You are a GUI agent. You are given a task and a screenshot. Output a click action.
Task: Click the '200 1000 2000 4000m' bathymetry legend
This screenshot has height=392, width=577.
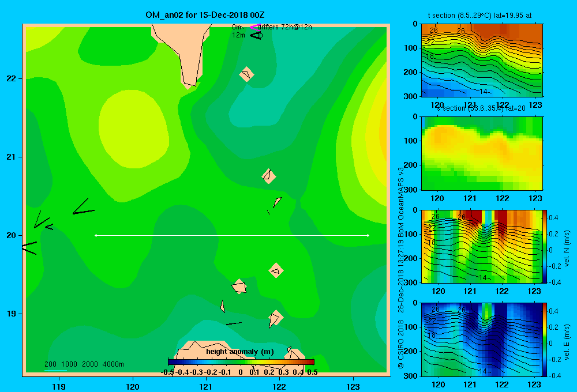tap(84, 364)
